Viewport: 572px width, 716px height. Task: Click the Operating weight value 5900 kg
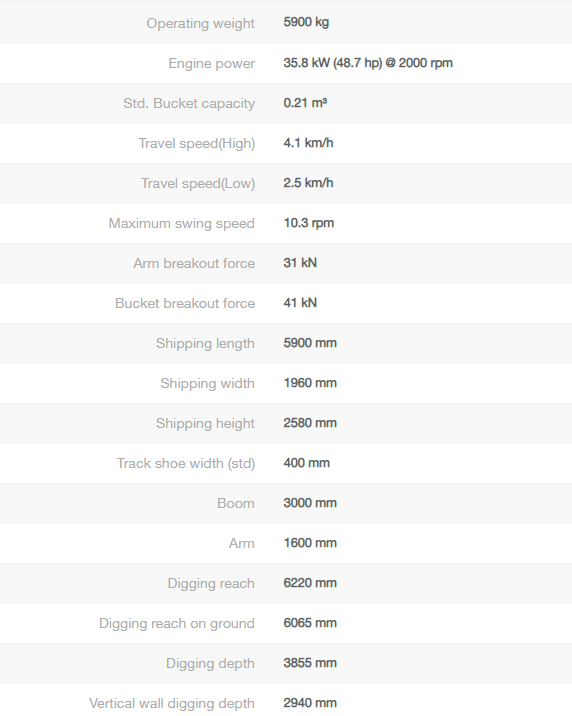306,22
